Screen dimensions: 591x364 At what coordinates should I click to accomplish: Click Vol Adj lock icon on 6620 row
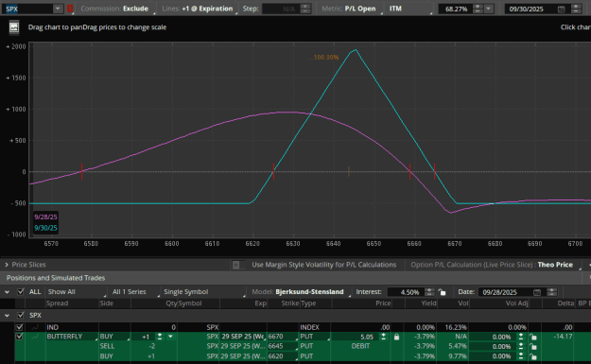click(532, 356)
